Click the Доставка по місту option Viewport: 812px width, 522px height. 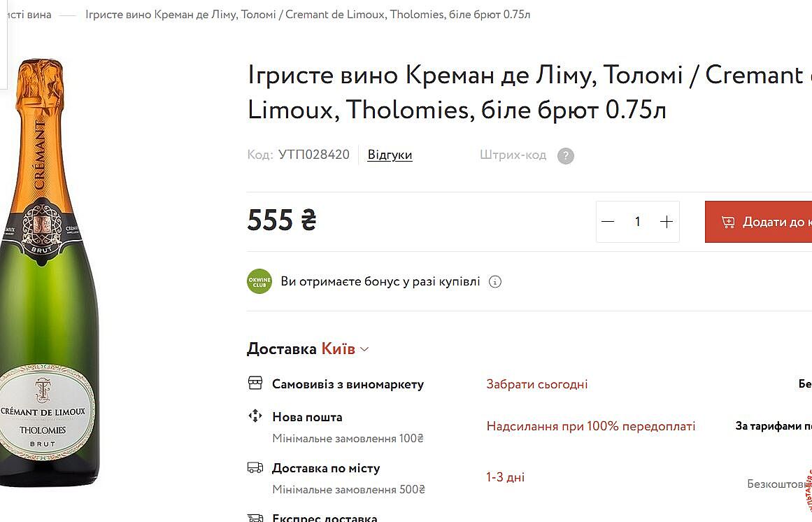326,468
